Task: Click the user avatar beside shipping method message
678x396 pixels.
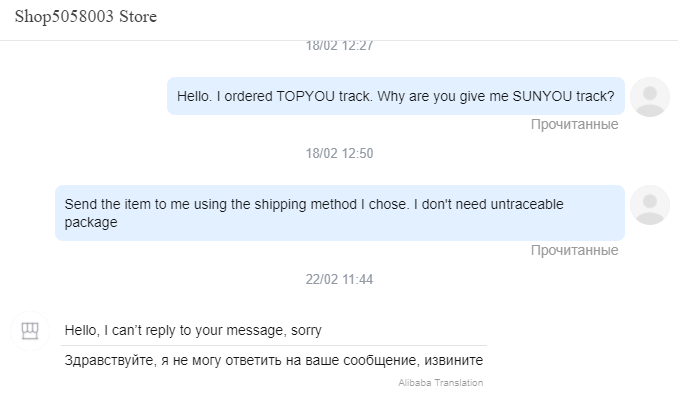Action: click(649, 205)
